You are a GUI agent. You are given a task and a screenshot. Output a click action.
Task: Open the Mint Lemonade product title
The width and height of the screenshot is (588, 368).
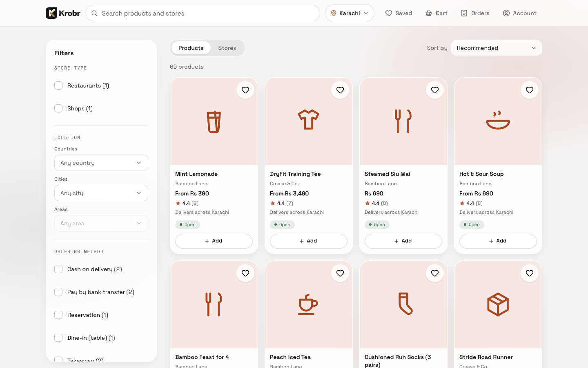click(196, 174)
